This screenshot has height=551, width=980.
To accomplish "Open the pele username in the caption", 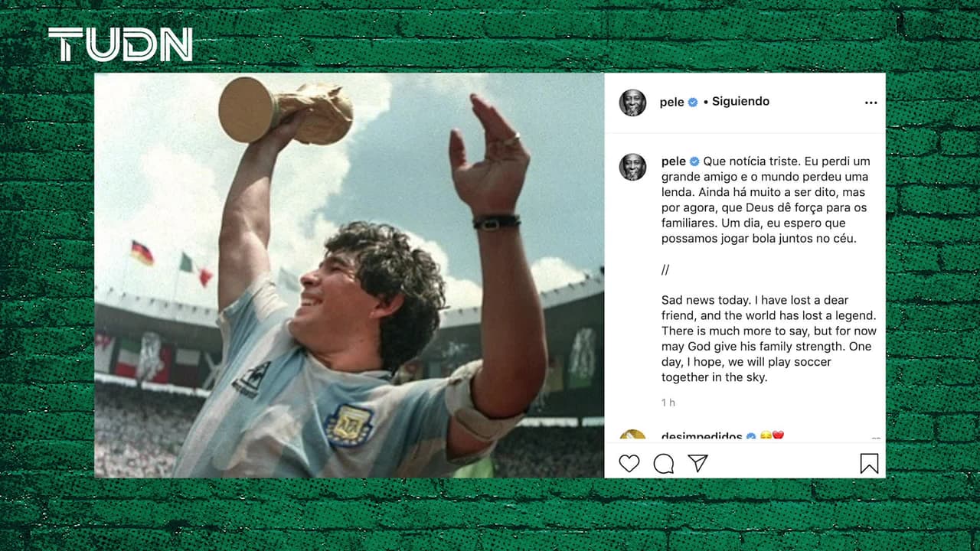I will (674, 161).
